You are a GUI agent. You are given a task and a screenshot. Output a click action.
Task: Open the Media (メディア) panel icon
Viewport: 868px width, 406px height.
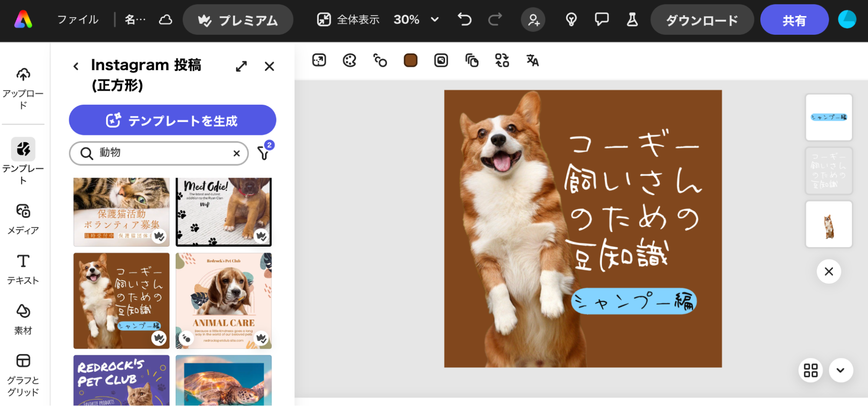[x=23, y=211]
